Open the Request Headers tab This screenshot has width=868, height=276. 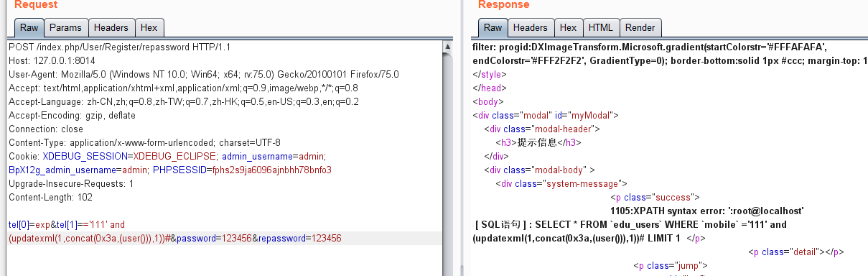point(111,28)
